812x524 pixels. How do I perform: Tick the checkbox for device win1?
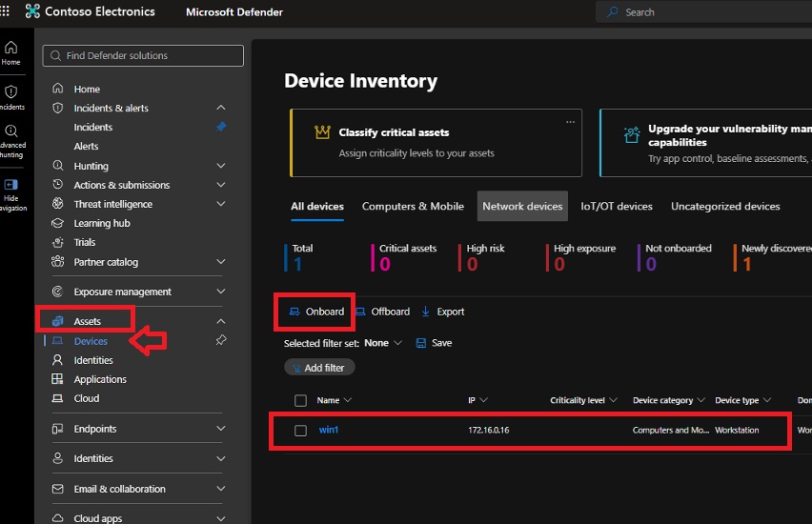click(300, 431)
